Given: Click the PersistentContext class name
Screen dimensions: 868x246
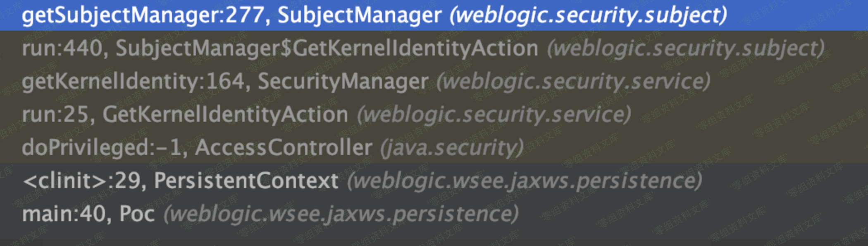Looking at the screenshot, I should (x=246, y=181).
